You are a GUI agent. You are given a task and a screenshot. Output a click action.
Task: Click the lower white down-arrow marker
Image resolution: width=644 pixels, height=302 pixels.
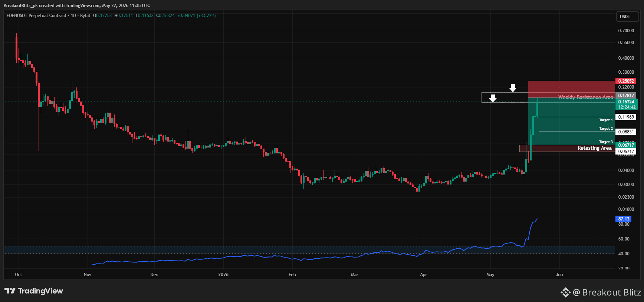tap(493, 98)
